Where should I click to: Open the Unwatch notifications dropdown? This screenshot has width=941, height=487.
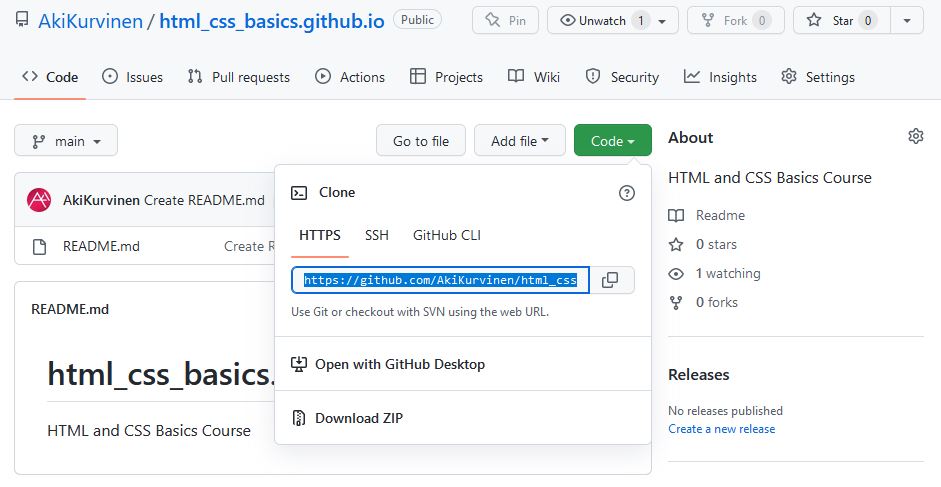pyautogui.click(x=613, y=20)
